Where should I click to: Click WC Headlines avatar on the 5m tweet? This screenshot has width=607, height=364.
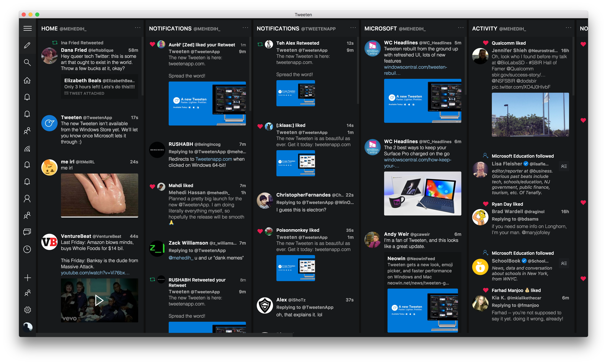click(372, 48)
